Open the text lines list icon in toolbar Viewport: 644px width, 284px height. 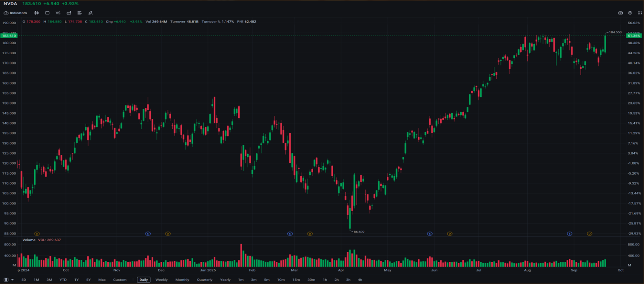click(79, 13)
